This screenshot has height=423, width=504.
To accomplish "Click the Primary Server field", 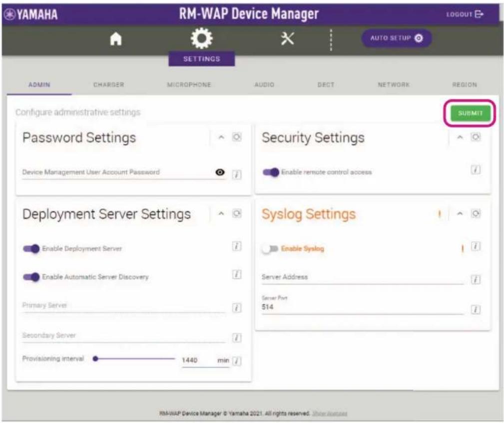I will (124, 306).
